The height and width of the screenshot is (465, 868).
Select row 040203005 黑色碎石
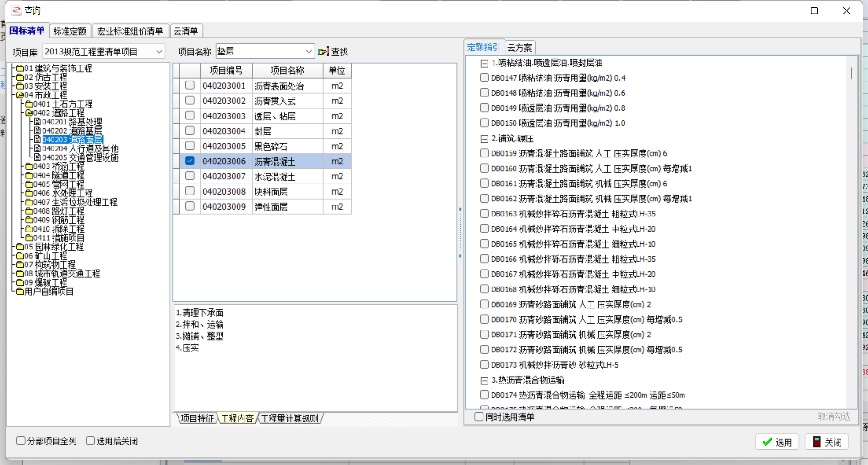262,146
